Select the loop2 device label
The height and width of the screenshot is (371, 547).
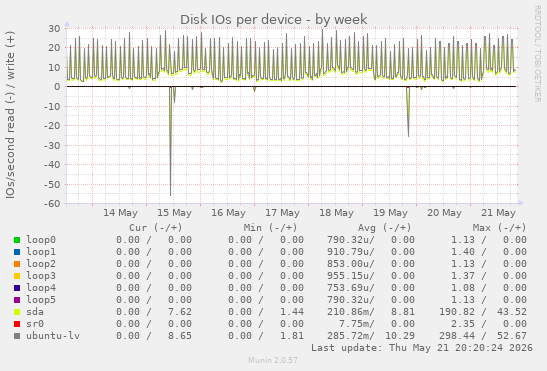point(41,264)
